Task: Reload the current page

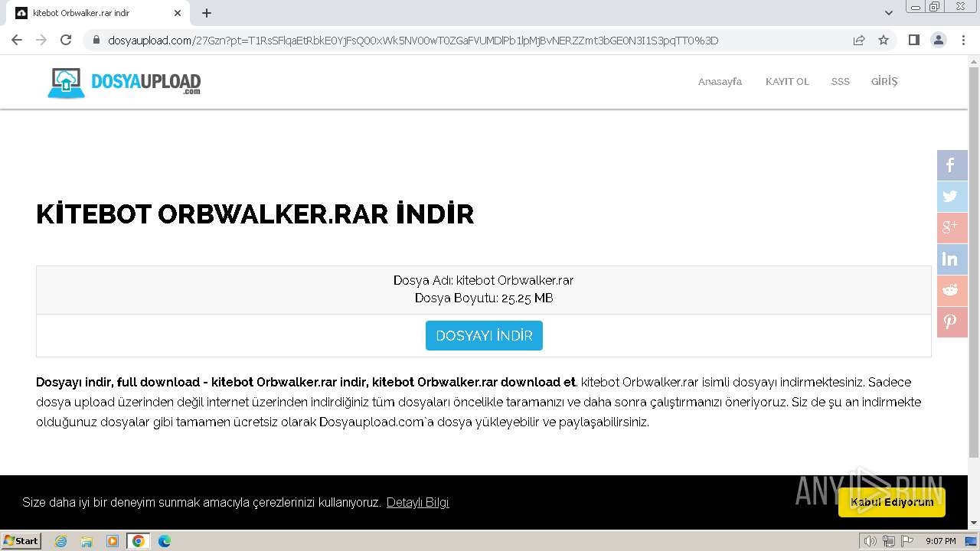Action: point(66,40)
